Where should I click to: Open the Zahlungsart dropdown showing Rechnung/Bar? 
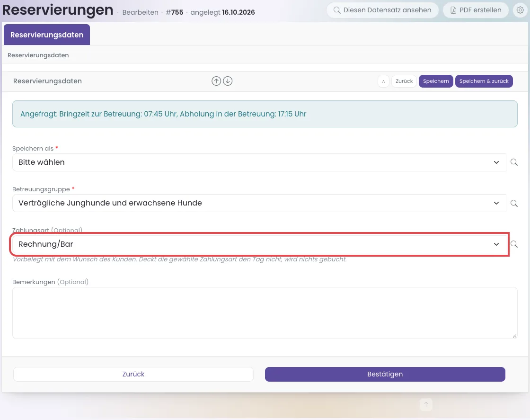(259, 244)
